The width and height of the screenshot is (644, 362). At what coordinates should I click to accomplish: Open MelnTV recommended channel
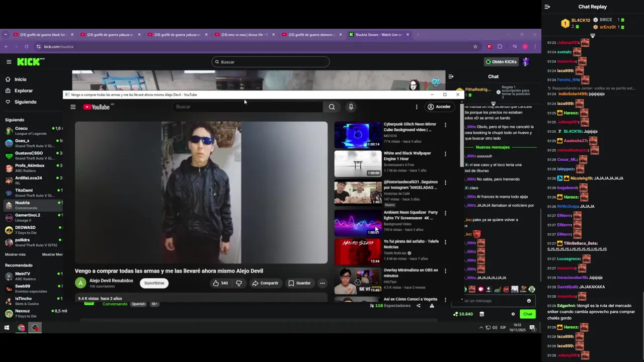(32, 276)
